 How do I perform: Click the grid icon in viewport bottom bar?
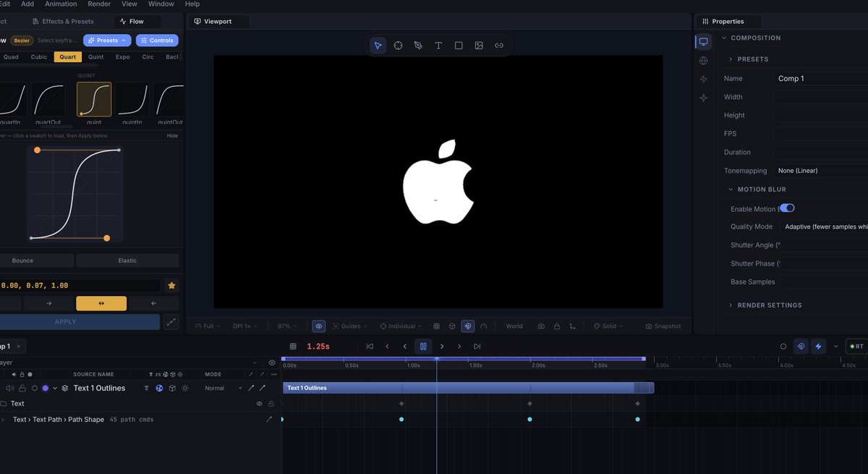(x=436, y=326)
